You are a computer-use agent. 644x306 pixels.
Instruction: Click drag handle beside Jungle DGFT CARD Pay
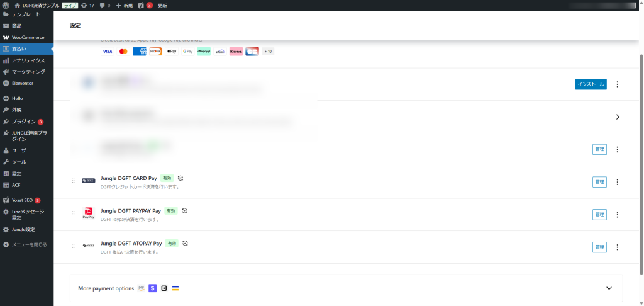[x=73, y=181]
